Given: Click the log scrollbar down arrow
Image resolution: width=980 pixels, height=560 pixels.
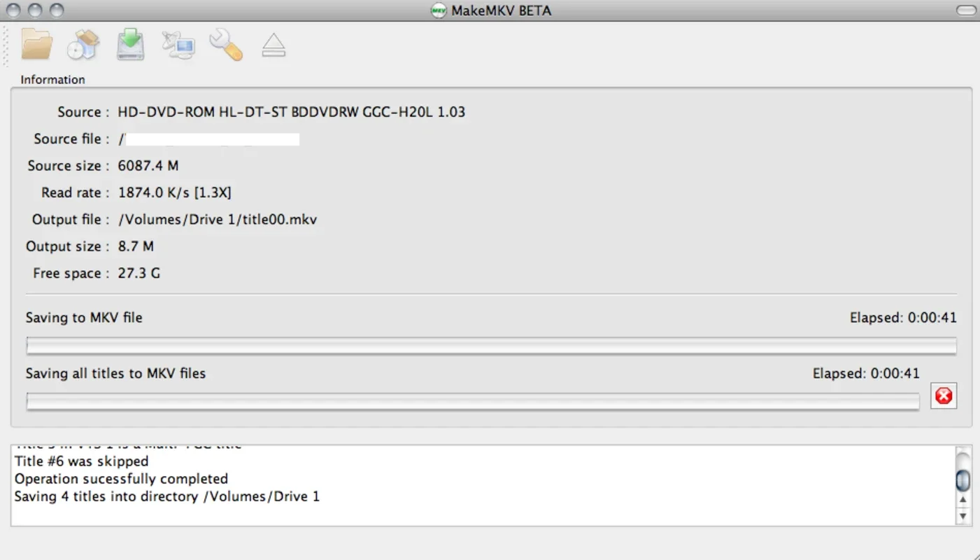Looking at the screenshot, I should click(x=963, y=517).
